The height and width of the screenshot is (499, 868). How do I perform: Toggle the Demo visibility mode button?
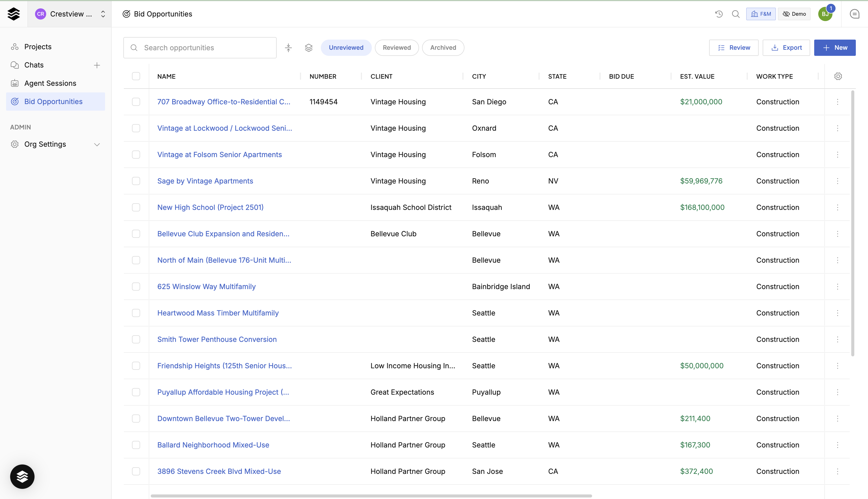pyautogui.click(x=794, y=14)
